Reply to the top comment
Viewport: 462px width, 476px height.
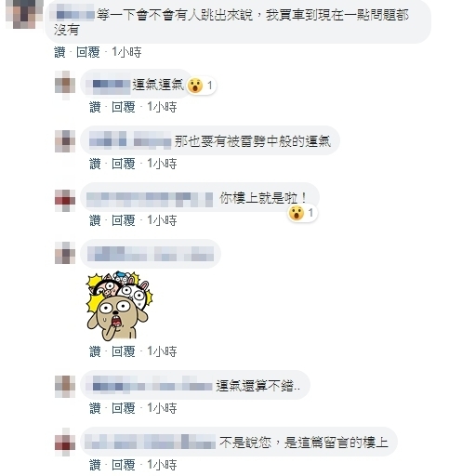point(88,52)
